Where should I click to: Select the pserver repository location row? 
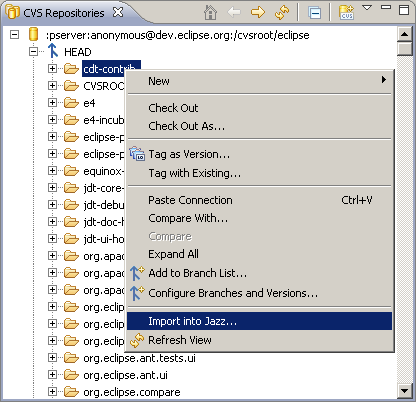(x=178, y=35)
